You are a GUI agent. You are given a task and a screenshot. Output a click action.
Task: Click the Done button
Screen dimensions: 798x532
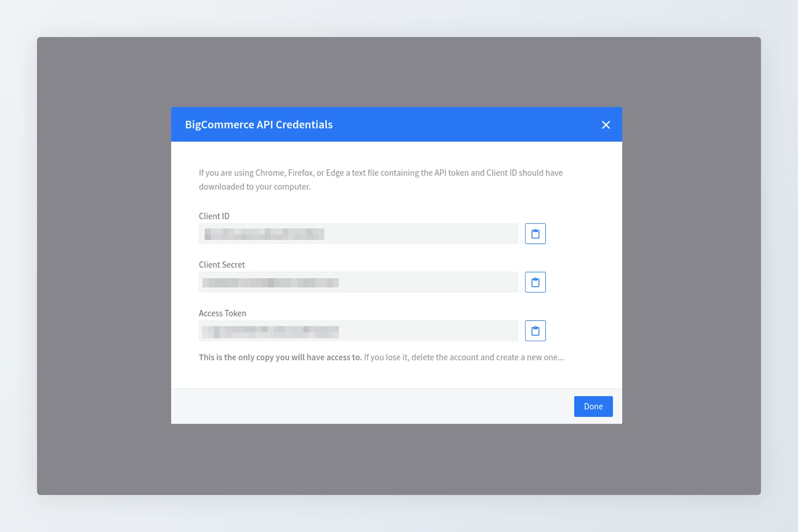pyautogui.click(x=593, y=406)
